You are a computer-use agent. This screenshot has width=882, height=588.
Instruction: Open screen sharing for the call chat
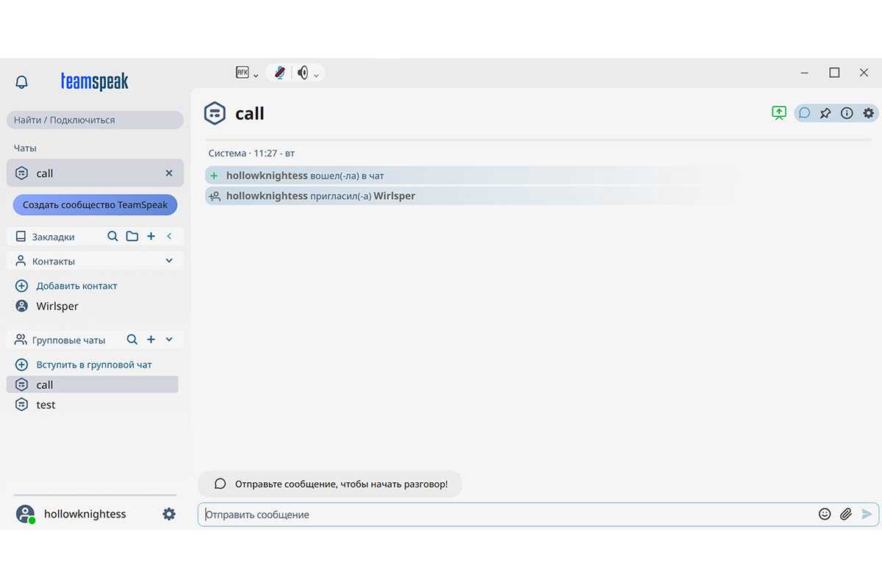pos(778,112)
